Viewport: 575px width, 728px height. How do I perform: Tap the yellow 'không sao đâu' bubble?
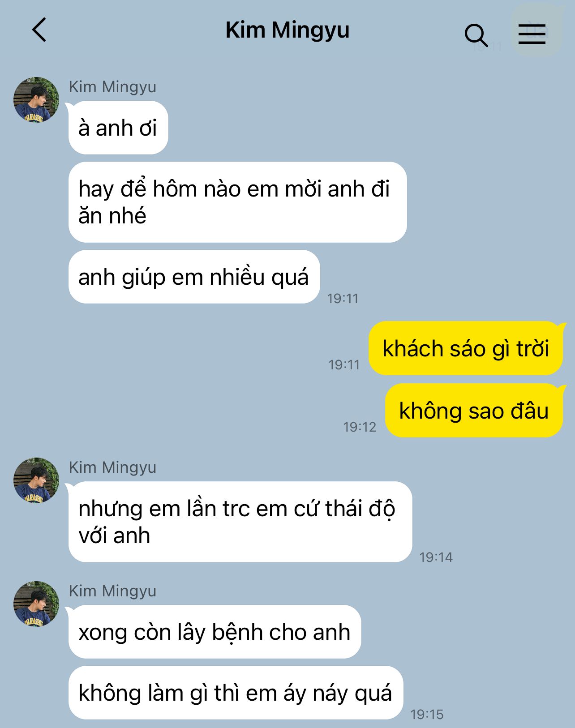point(474,411)
